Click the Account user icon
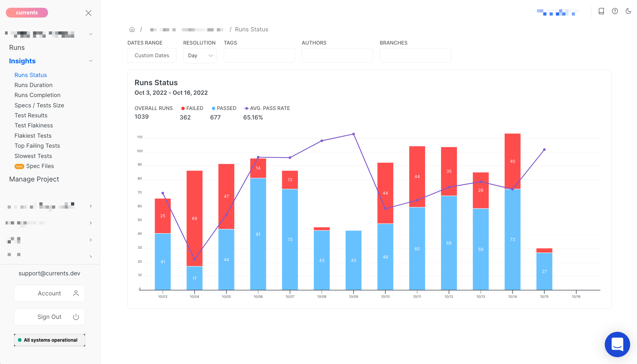This screenshot has height=364, width=637. click(76, 293)
